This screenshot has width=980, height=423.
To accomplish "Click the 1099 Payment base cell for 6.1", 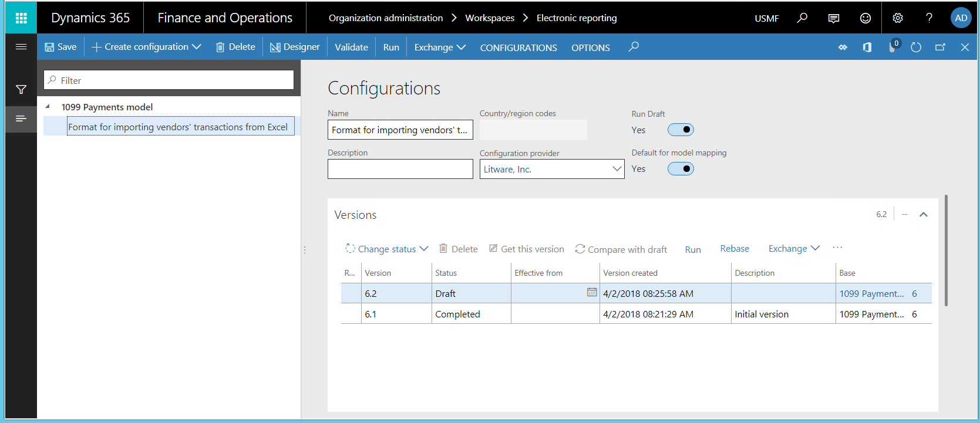I will pyautogui.click(x=871, y=314).
